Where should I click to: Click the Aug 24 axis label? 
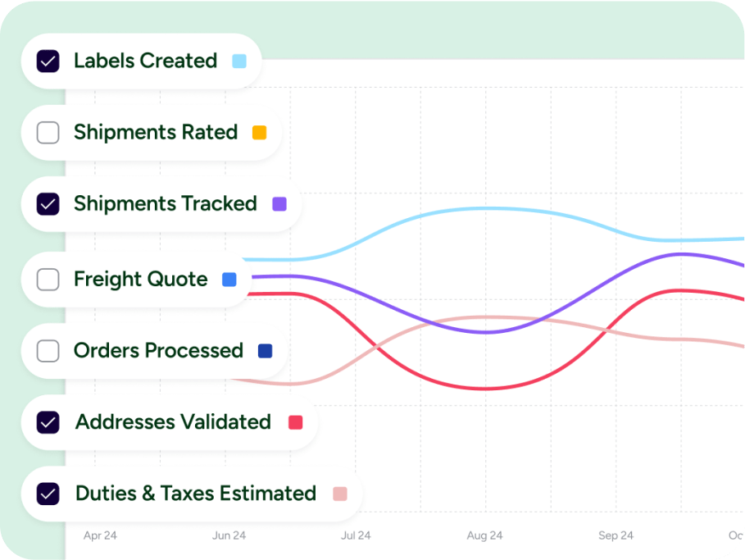tap(484, 535)
